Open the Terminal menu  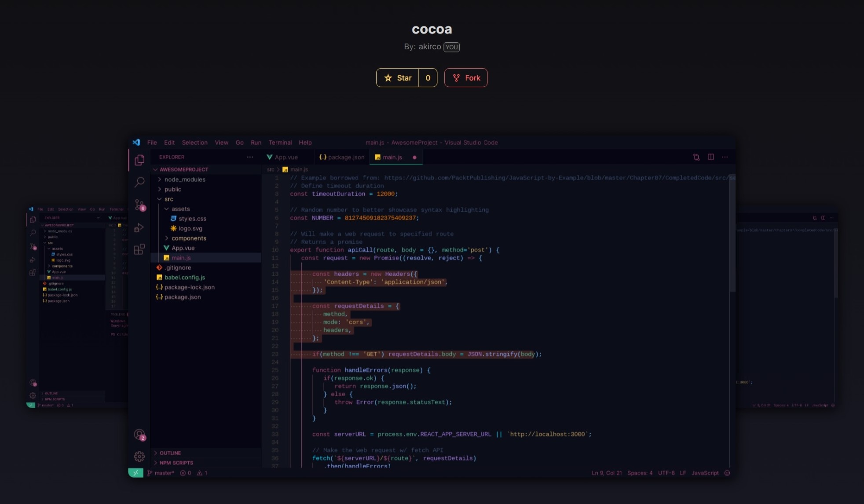click(280, 142)
